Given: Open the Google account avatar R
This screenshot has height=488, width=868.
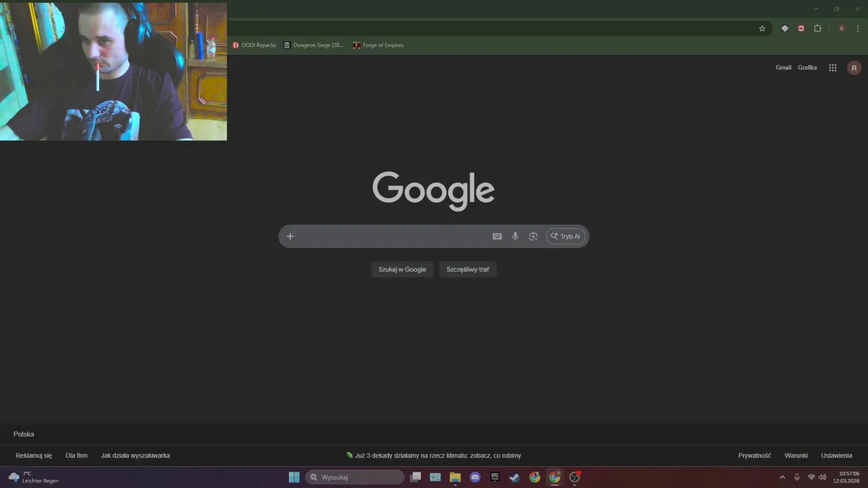Looking at the screenshot, I should pos(854,68).
